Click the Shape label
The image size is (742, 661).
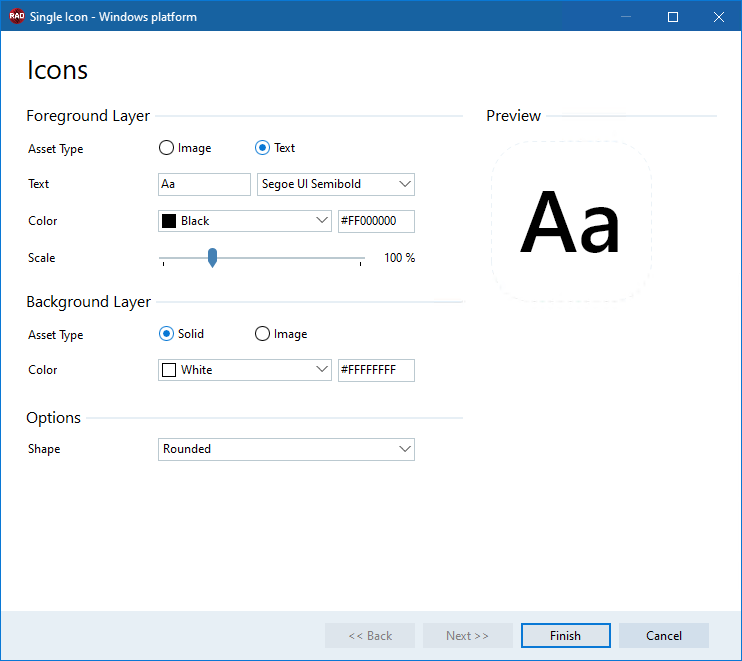pos(44,449)
